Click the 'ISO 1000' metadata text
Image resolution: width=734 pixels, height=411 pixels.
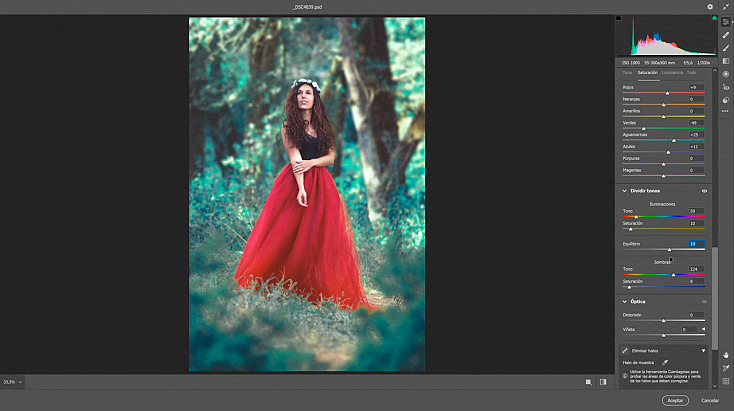tap(631, 63)
